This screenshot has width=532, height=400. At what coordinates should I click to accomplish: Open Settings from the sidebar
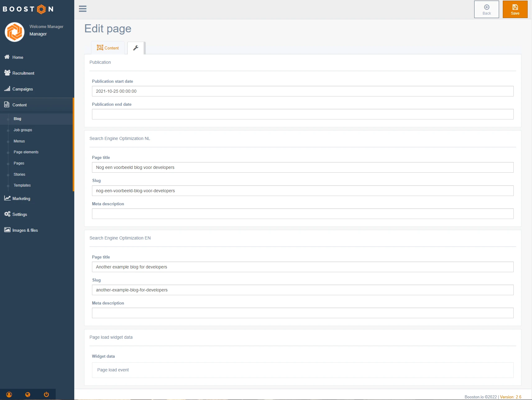(20, 214)
